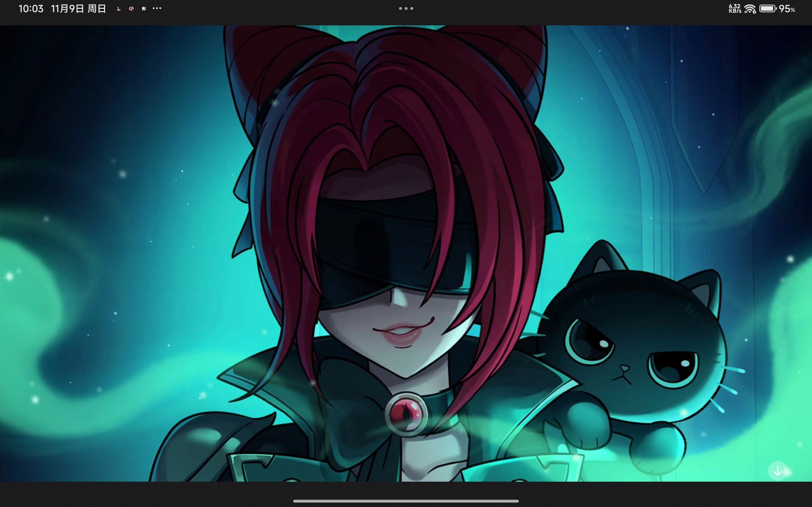Tap the 11月9日 周日 date text
Screen dimensions: 812x507
(78, 9)
